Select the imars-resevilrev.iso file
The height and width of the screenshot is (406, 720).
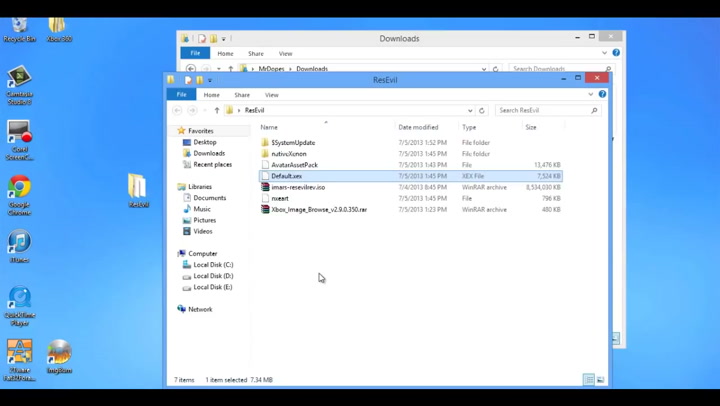[298, 187]
